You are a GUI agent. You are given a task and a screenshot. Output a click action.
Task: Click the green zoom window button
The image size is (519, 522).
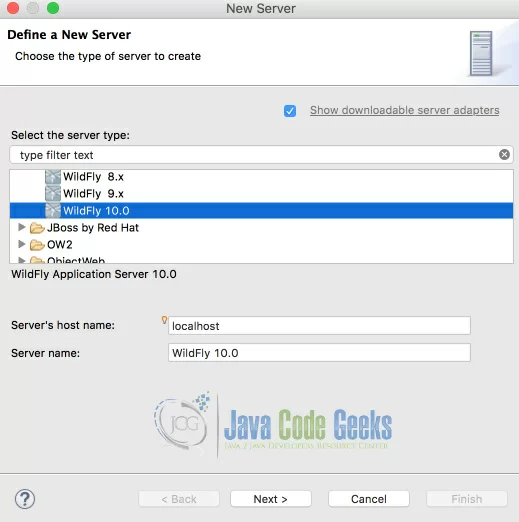pyautogui.click(x=53, y=8)
